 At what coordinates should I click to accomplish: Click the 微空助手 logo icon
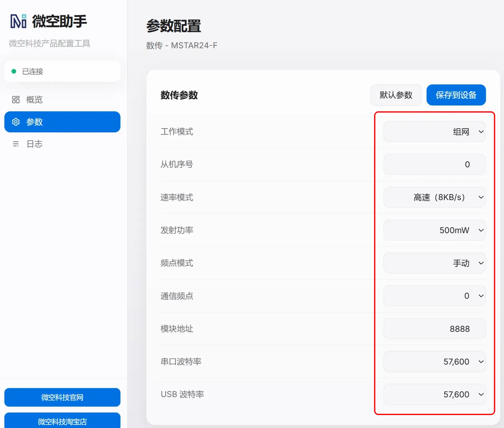pos(19,21)
